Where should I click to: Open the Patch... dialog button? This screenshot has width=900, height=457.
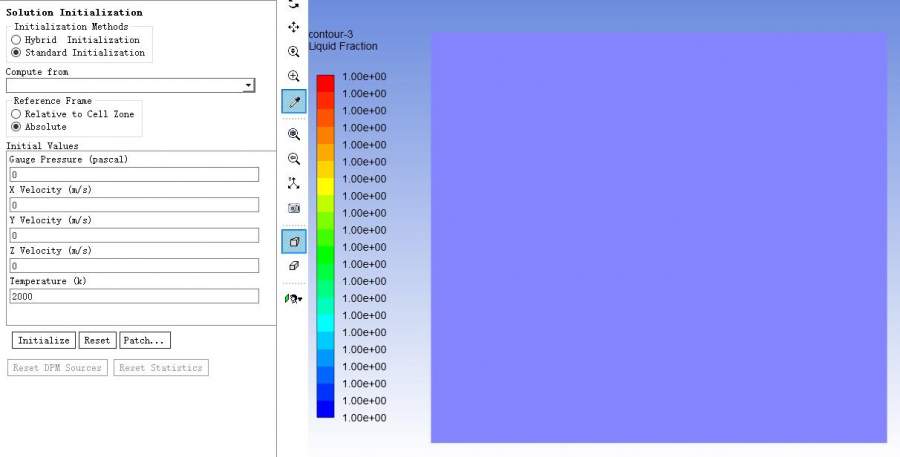(x=145, y=340)
